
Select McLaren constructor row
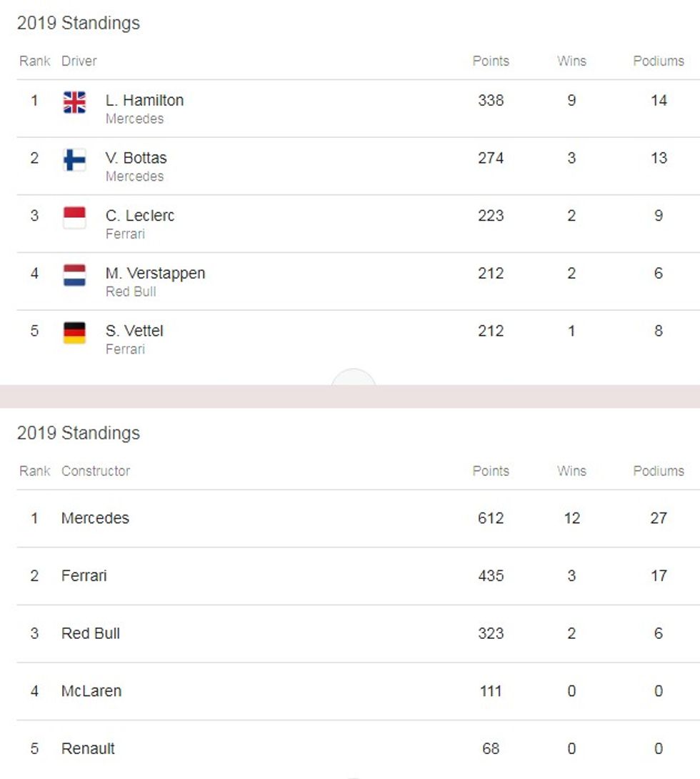[x=91, y=691]
